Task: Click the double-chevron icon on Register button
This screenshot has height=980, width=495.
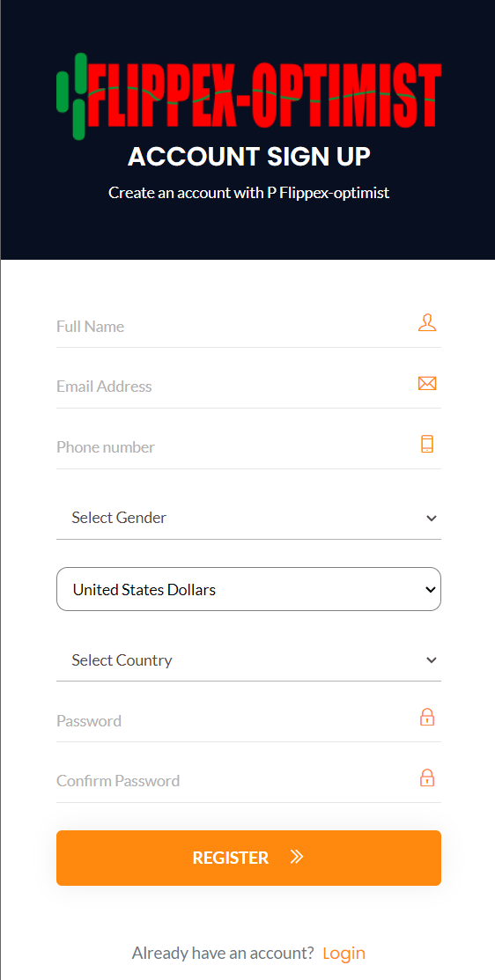Action: click(297, 857)
